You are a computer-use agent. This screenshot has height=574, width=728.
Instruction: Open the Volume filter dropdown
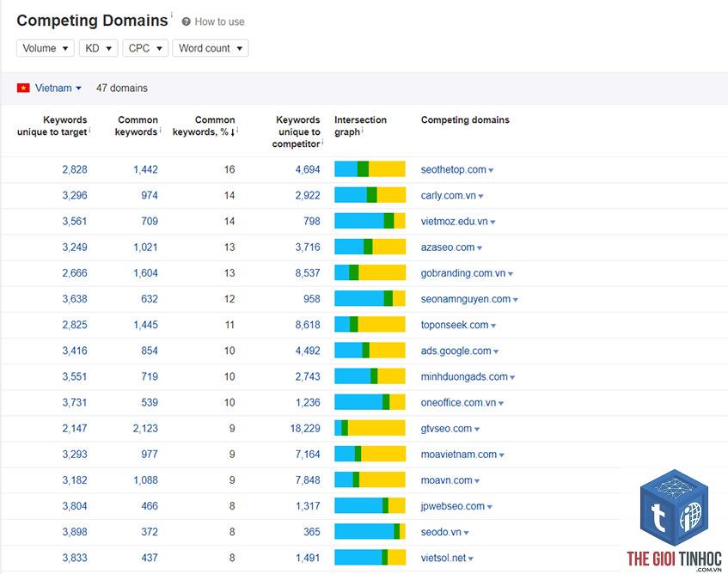(x=45, y=48)
